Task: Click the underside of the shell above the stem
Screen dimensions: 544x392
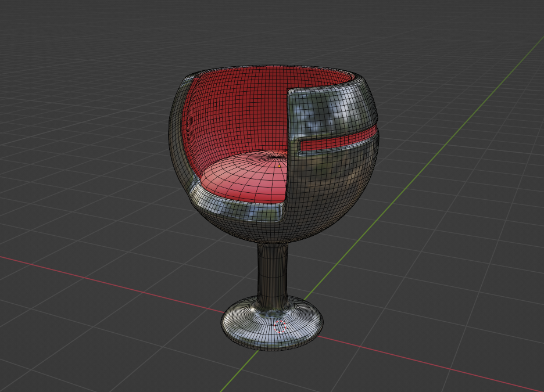Action: point(273,235)
